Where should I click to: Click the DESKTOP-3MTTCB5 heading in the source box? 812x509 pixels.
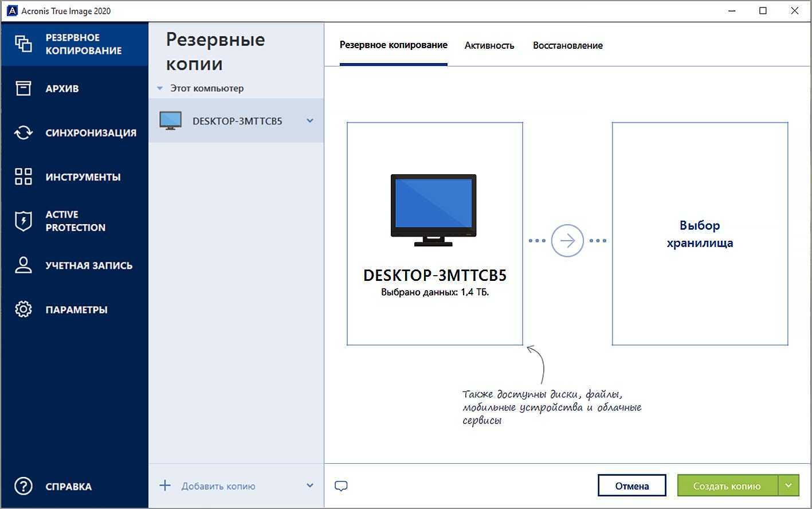tap(435, 275)
